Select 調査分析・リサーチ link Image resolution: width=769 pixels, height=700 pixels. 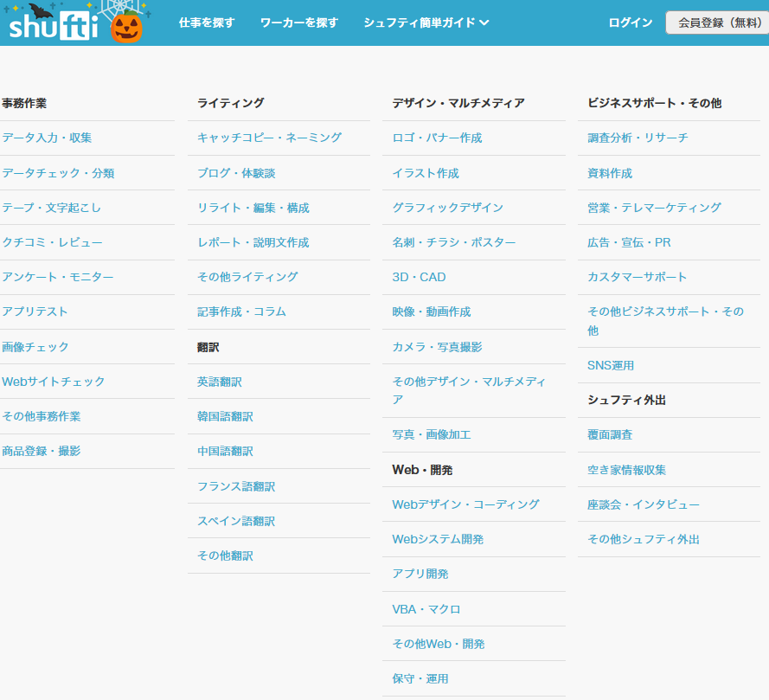[x=638, y=138]
